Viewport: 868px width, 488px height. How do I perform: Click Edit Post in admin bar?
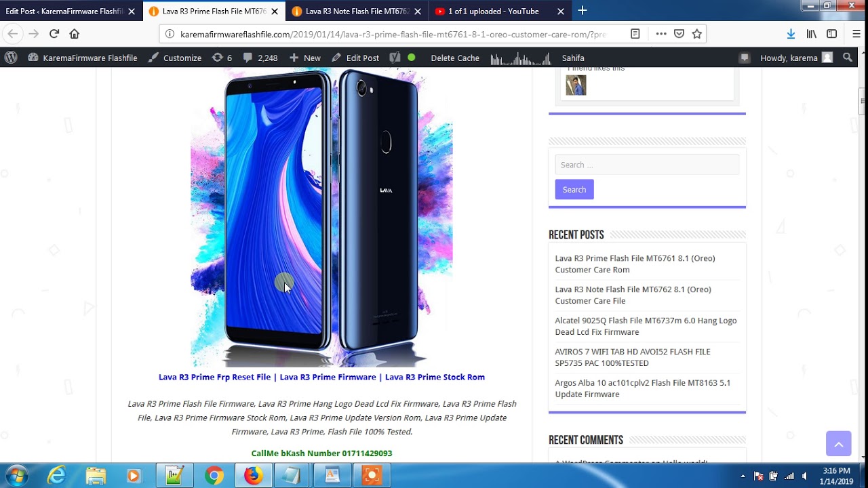[355, 58]
